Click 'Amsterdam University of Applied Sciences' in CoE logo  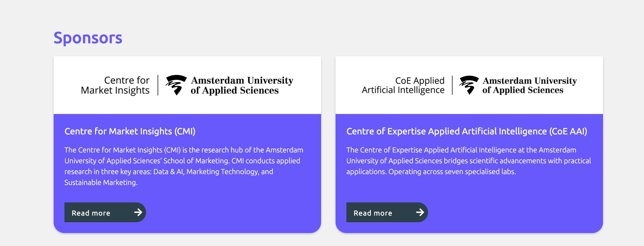point(529,85)
